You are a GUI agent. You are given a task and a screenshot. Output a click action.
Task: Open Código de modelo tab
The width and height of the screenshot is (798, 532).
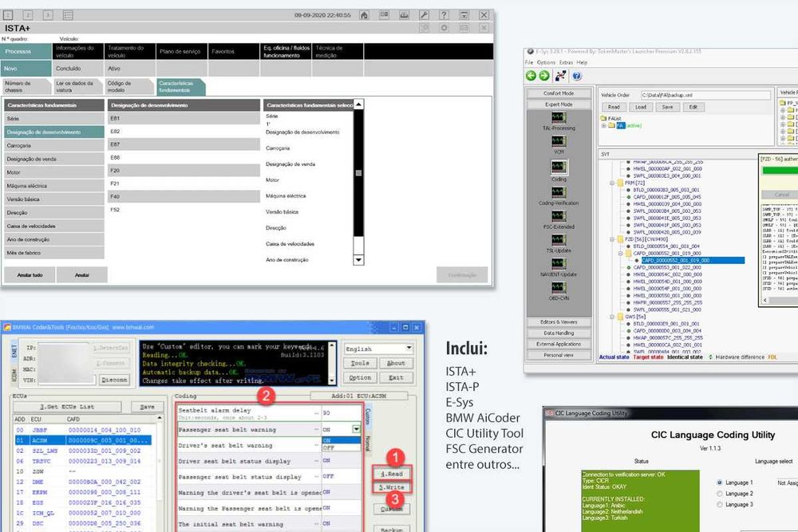coord(128,86)
